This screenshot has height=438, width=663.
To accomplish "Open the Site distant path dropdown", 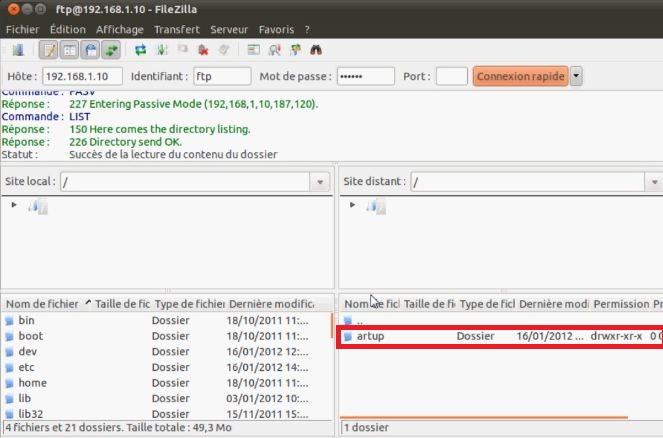I will 654,182.
